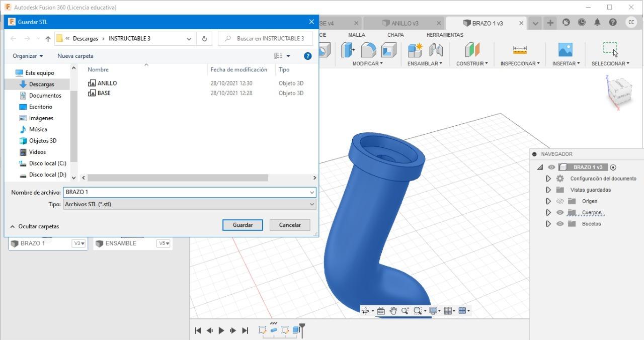Click Cancelar button in save dialog
Viewport: 644px width, 340px height.
point(290,225)
